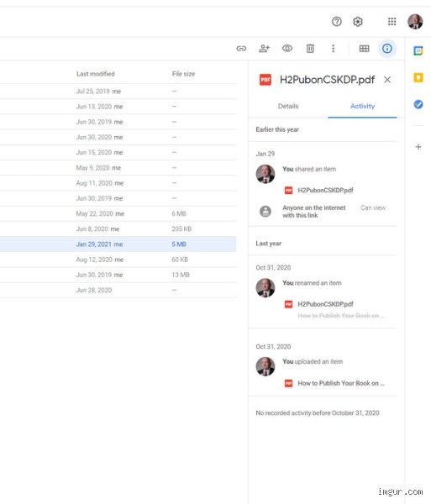
Task: Close the H2PubonCSKDP.pdf details panel
Action: [387, 80]
